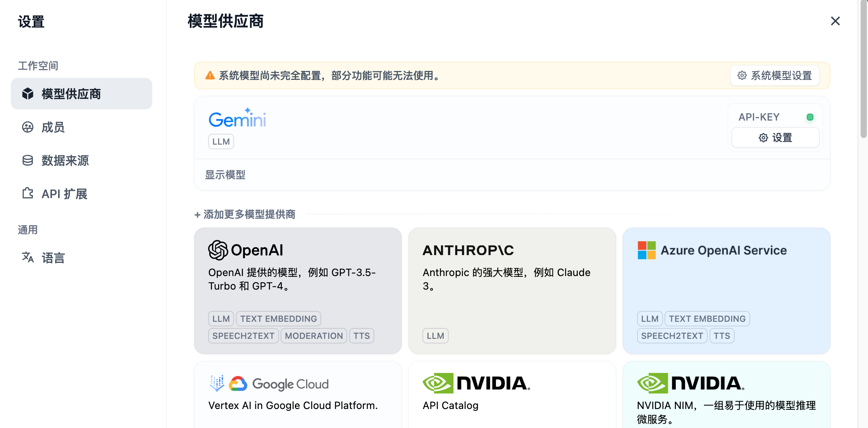This screenshot has width=868, height=428.
Task: Click the SPEECH2TEXT tag on OpenAI card
Action: pos(243,336)
